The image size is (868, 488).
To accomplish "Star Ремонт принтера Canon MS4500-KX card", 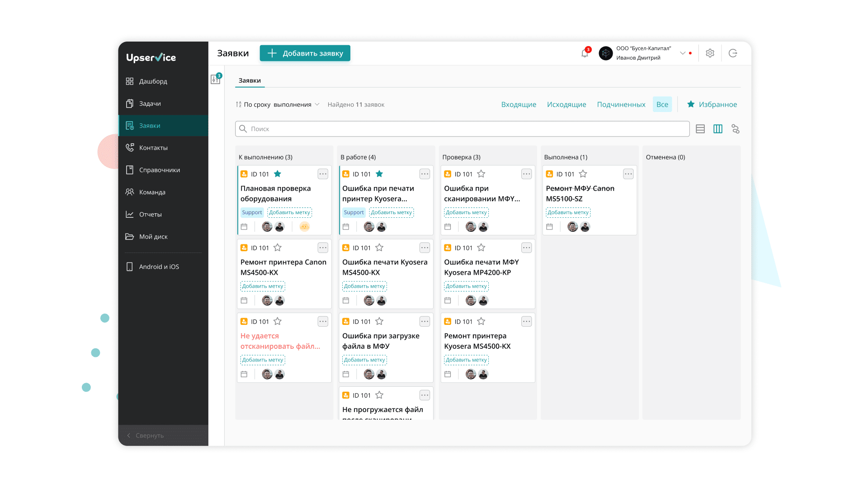I will pyautogui.click(x=278, y=248).
